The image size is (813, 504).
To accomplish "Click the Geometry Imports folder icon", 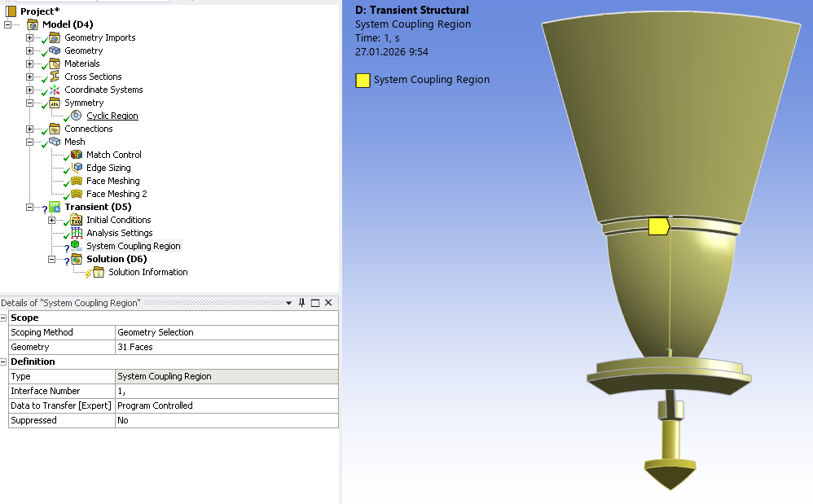I will coord(55,37).
